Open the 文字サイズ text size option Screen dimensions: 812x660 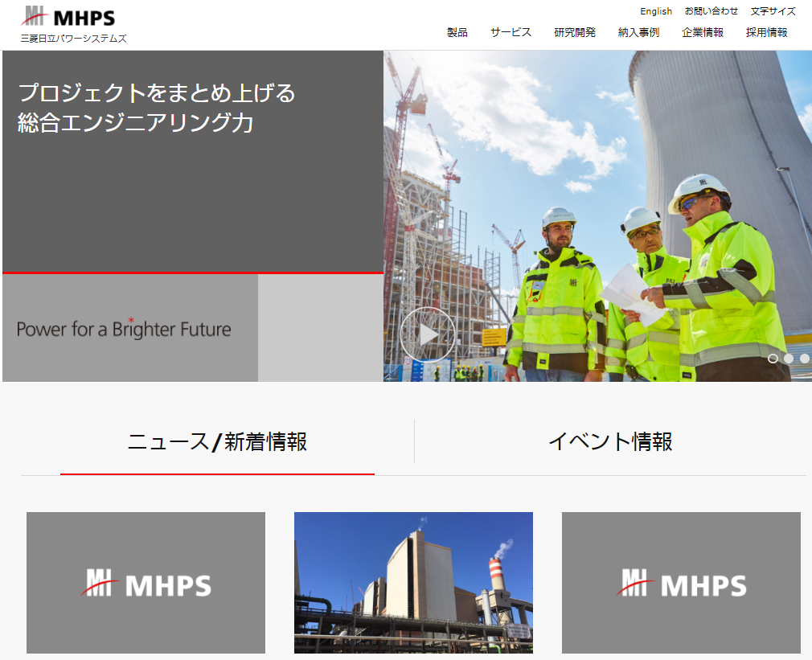click(773, 11)
